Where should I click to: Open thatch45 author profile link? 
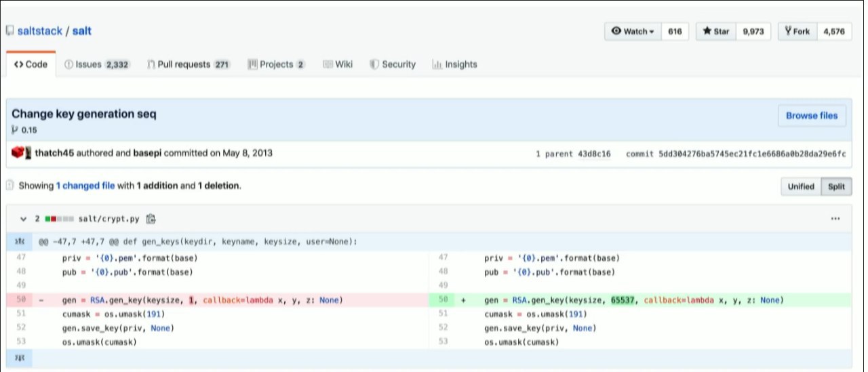pyautogui.click(x=54, y=153)
